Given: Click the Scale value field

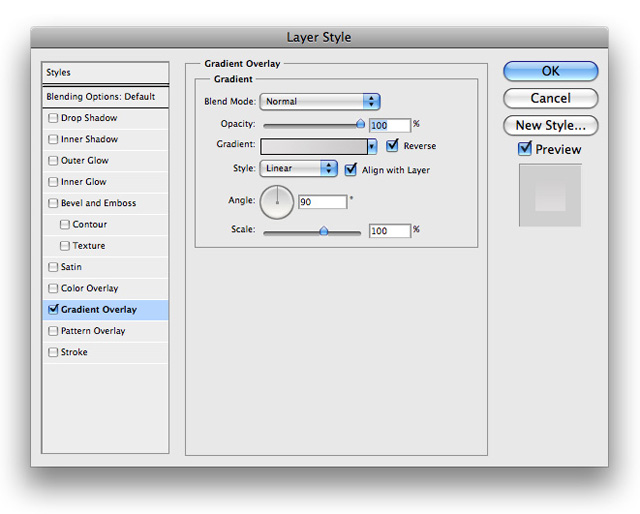Looking at the screenshot, I should (x=390, y=231).
